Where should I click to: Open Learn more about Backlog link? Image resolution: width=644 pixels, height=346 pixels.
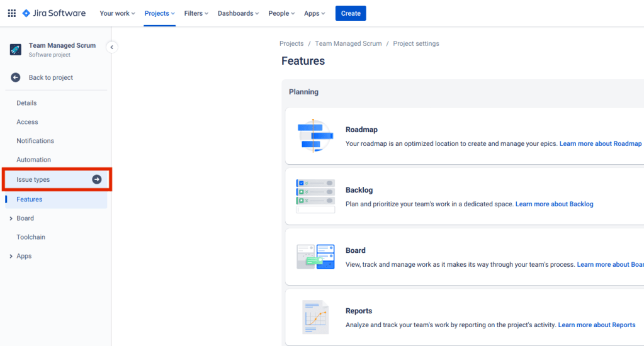point(555,204)
